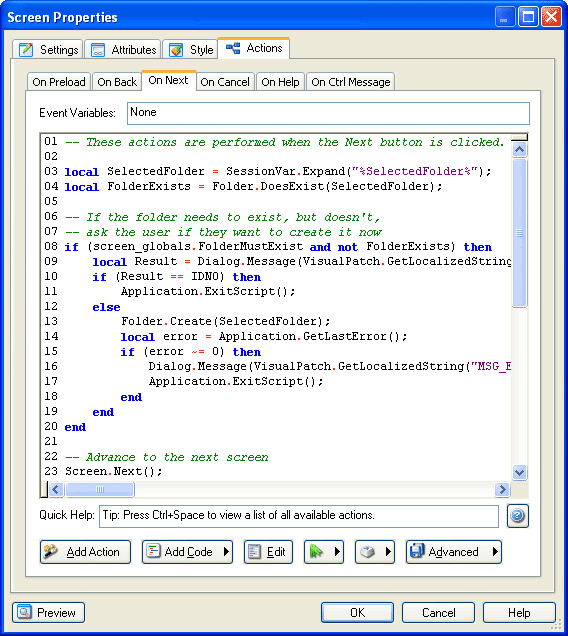Click the Advanced floppy disk icon
The height and width of the screenshot is (636, 568).
(x=417, y=551)
